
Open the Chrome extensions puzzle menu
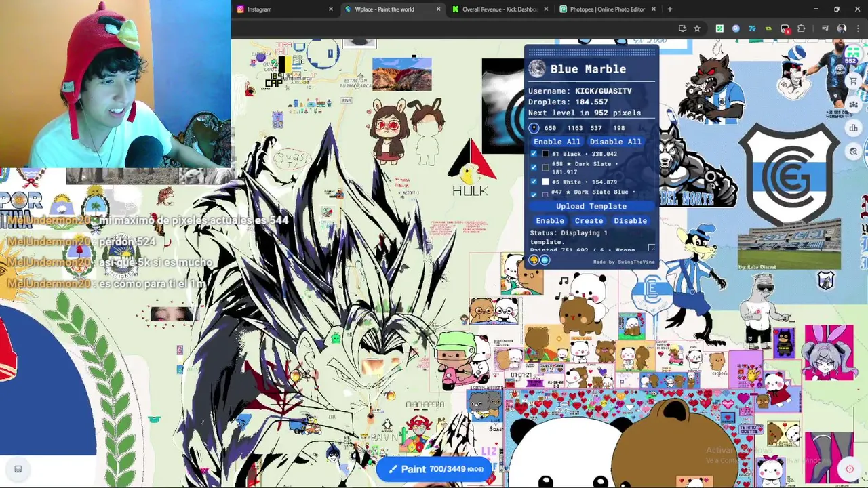pyautogui.click(x=802, y=28)
